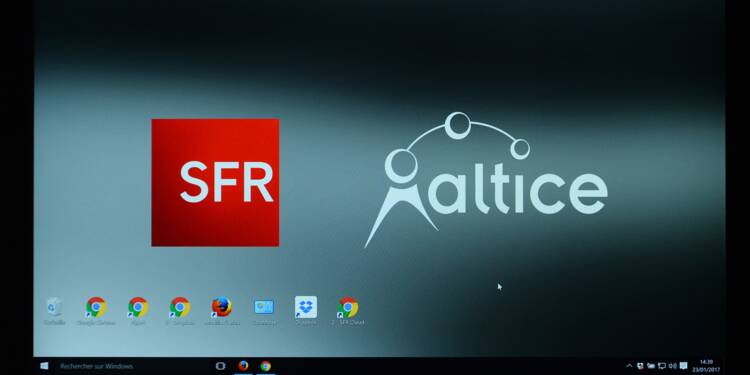Open the volume control in system tray
This screenshot has width=750, height=375.
[673, 366]
